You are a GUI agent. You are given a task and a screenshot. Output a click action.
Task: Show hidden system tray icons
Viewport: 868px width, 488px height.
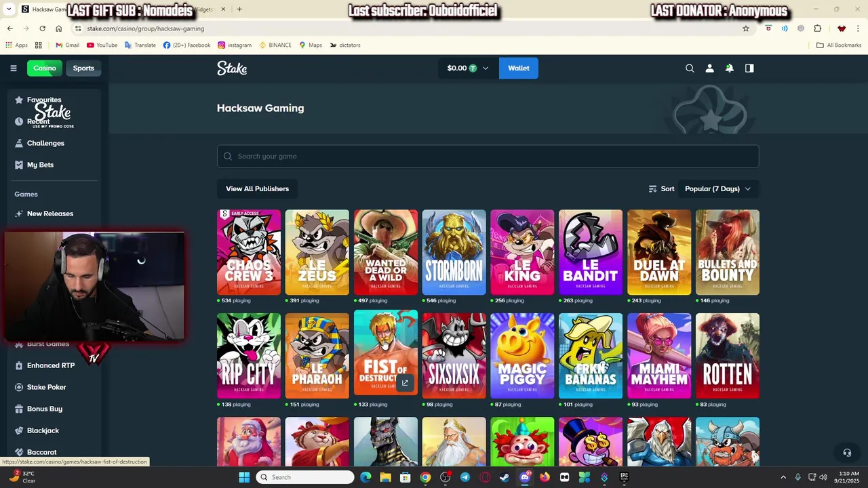tap(783, 477)
